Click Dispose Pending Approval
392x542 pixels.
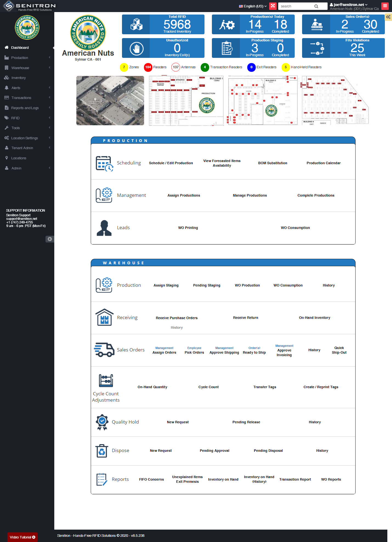[x=214, y=451]
